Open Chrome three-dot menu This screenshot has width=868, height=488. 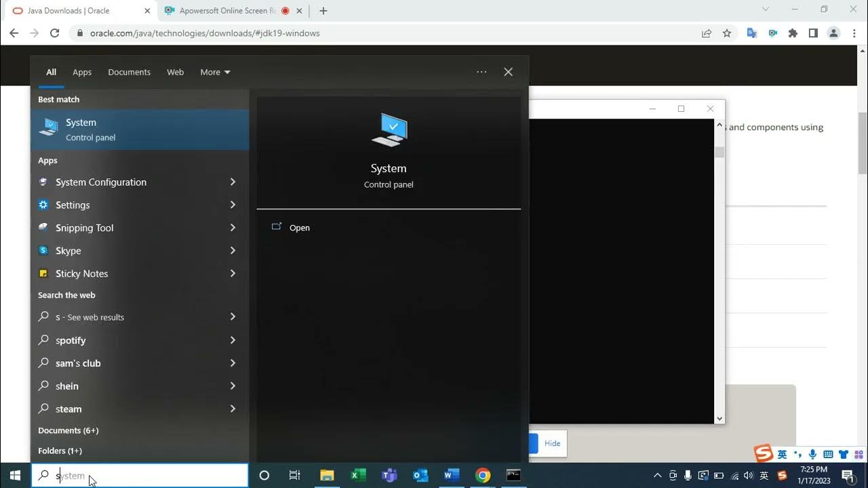[854, 33]
